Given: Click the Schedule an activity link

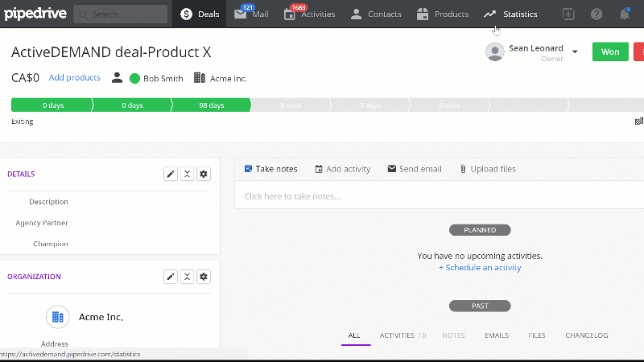Looking at the screenshot, I should 480,268.
